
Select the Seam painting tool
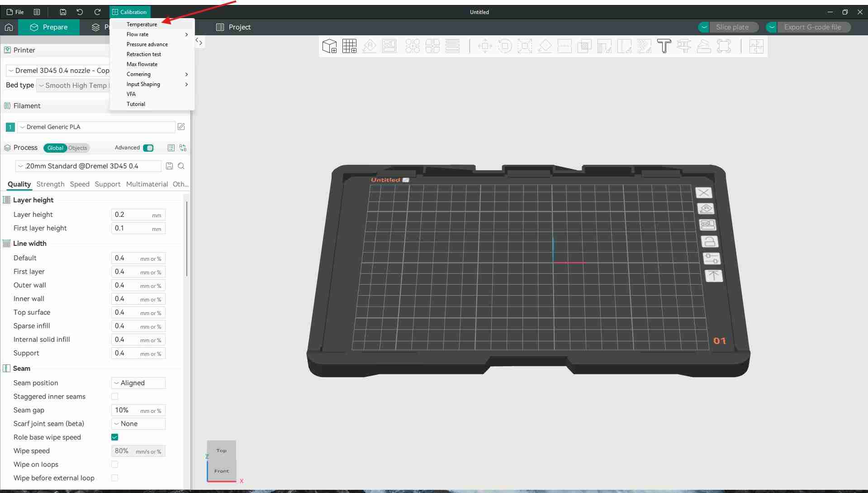(x=624, y=46)
